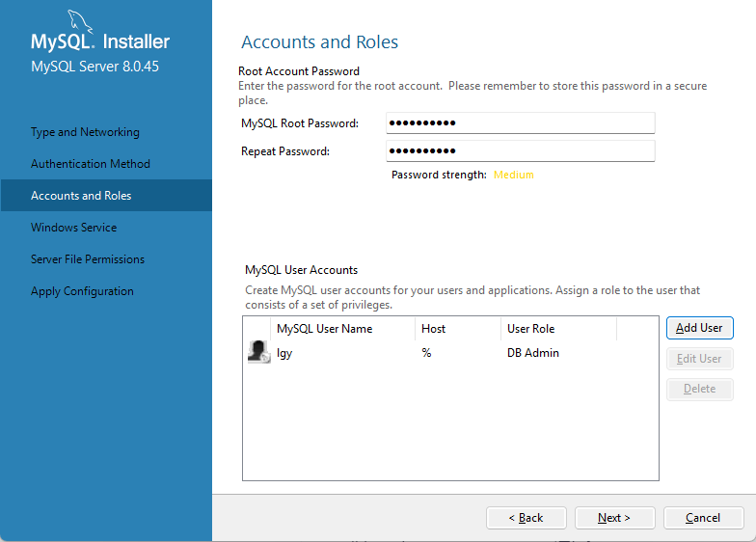Add a new MySQL user

pos(700,328)
